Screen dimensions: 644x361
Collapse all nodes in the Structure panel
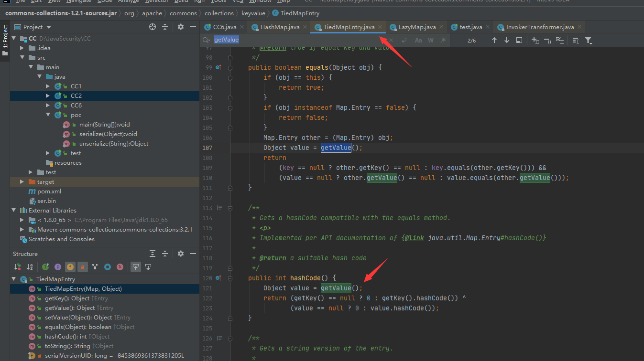(x=165, y=254)
